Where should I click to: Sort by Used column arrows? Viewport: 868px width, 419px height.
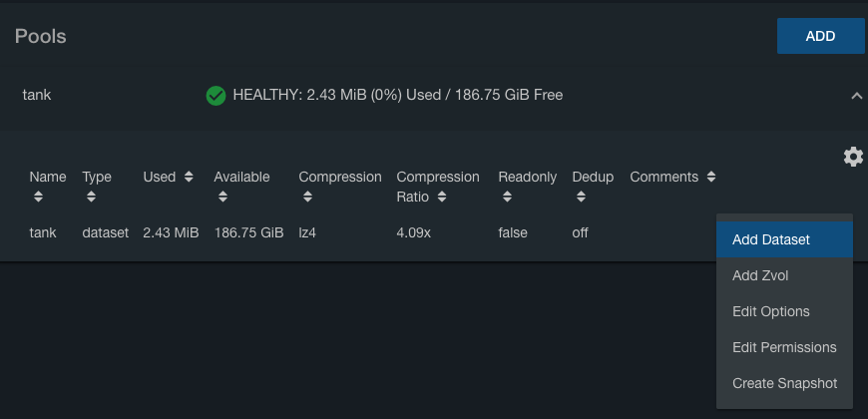click(188, 178)
